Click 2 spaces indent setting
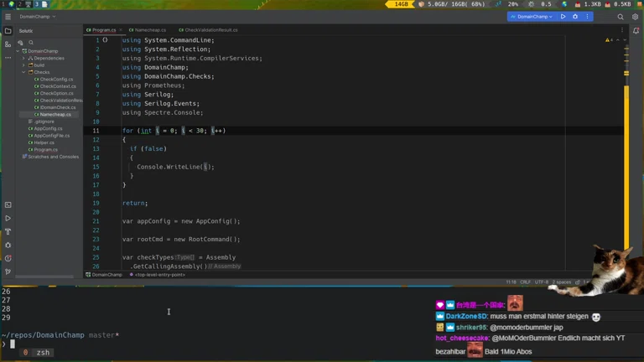The image size is (644, 362). (562, 282)
